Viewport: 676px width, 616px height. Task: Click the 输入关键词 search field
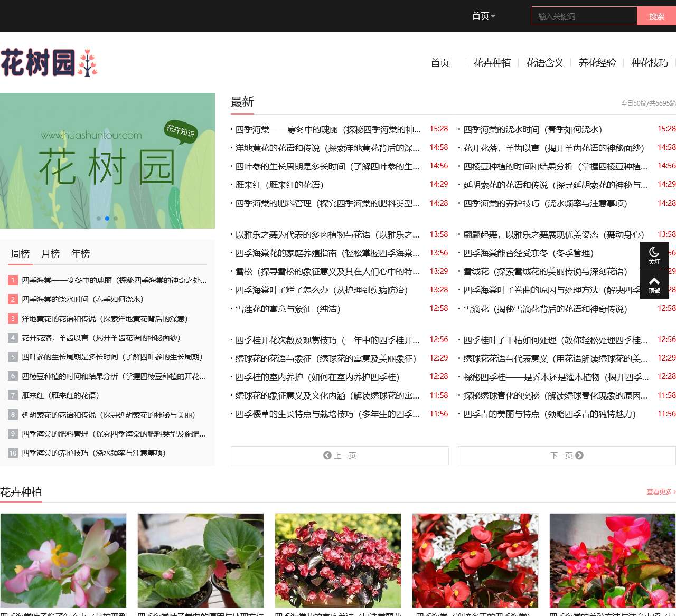tap(584, 16)
